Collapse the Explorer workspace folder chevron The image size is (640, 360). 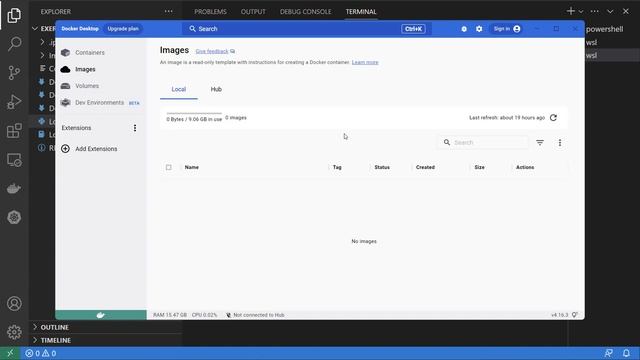coord(35,29)
